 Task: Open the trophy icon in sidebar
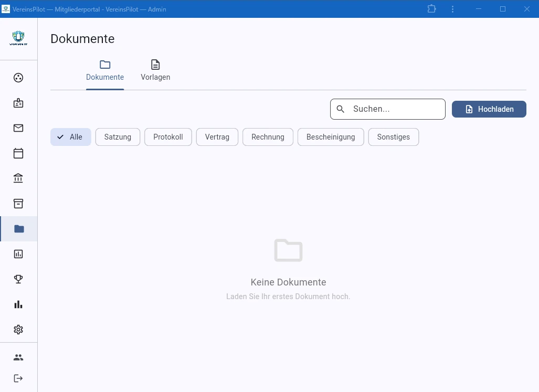pyautogui.click(x=18, y=279)
